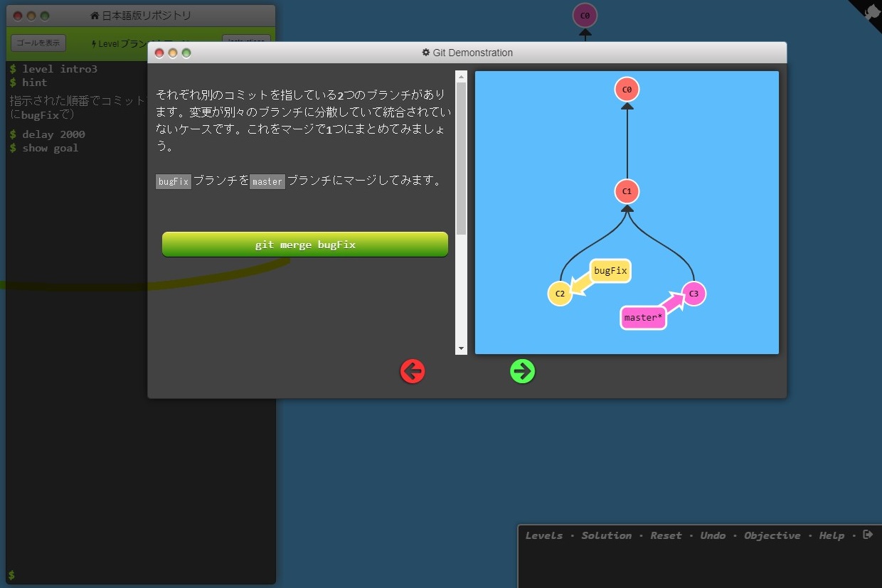Open the Objective menu item
This screenshot has width=882, height=588.
click(x=772, y=535)
